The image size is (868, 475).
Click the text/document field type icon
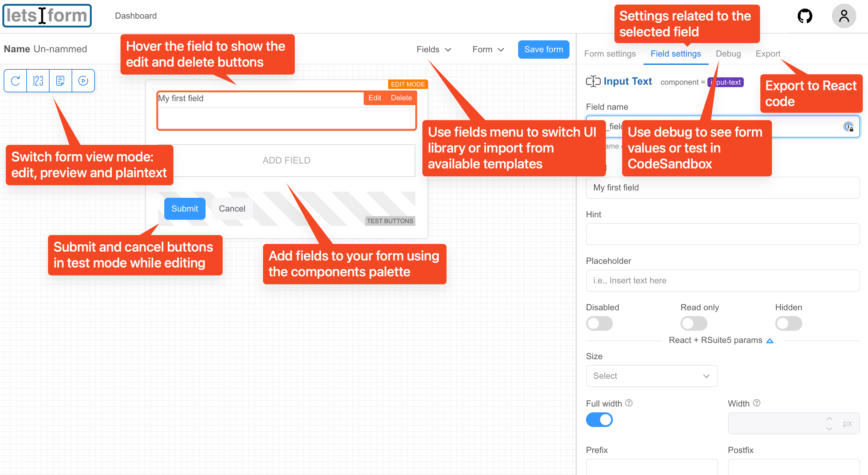coord(60,81)
